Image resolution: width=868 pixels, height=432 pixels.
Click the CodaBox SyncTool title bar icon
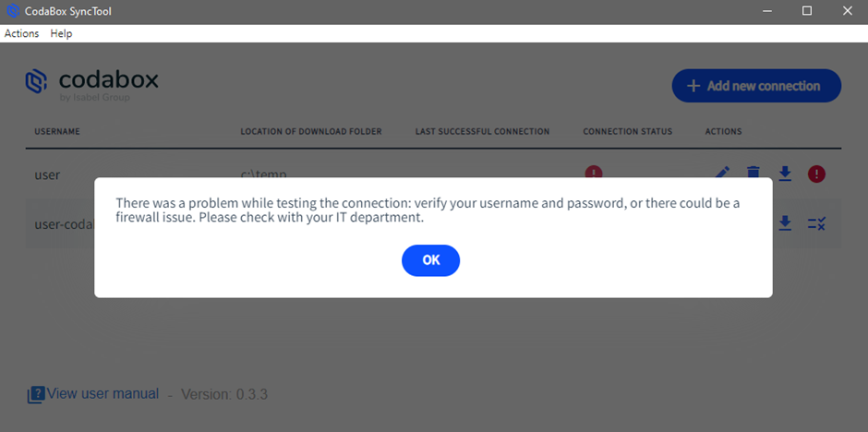coord(13,11)
